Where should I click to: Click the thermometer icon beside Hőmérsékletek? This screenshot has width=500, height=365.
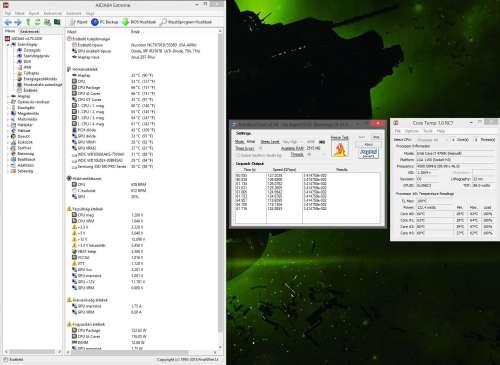click(69, 69)
